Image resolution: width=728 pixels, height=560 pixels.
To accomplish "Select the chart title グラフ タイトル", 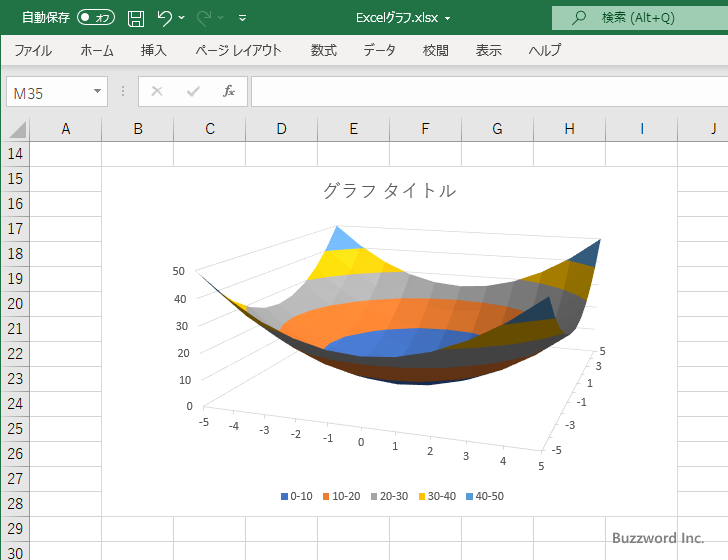I will pos(389,190).
